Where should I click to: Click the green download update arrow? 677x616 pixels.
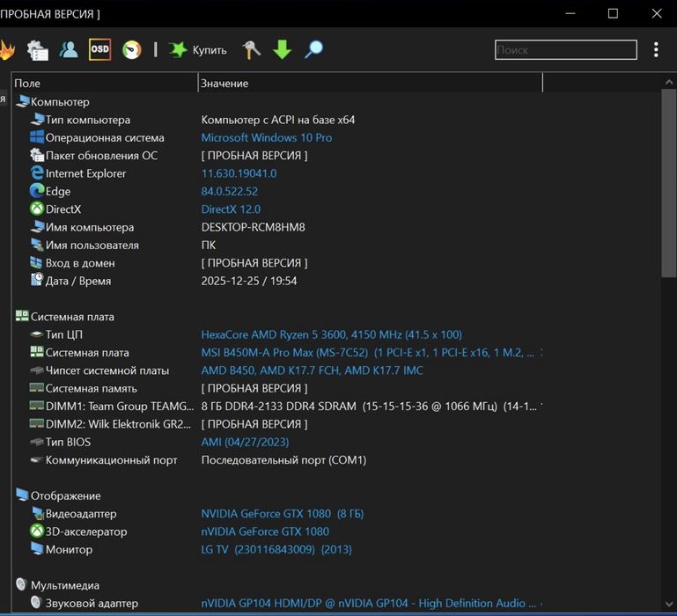point(282,49)
